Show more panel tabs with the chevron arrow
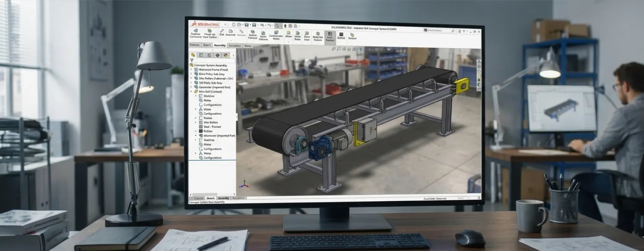 [x=233, y=55]
